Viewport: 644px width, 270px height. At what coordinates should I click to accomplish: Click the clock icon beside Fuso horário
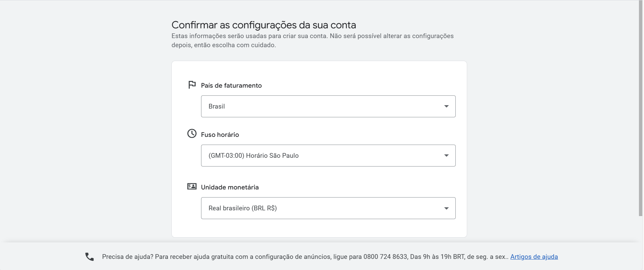(192, 133)
